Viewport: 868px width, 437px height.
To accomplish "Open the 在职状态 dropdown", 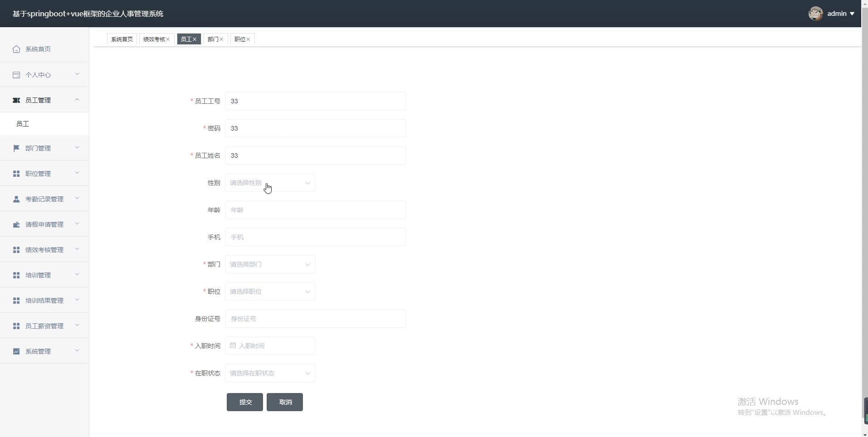I will [x=270, y=373].
